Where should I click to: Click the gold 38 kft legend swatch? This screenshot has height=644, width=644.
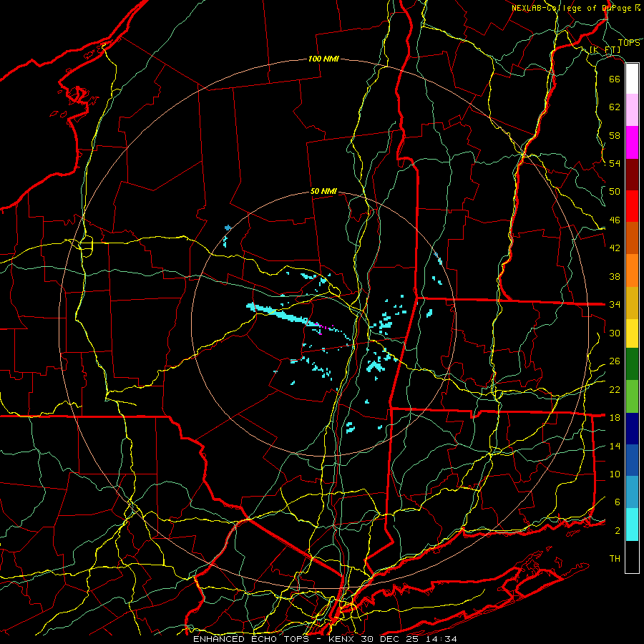pyautogui.click(x=632, y=303)
